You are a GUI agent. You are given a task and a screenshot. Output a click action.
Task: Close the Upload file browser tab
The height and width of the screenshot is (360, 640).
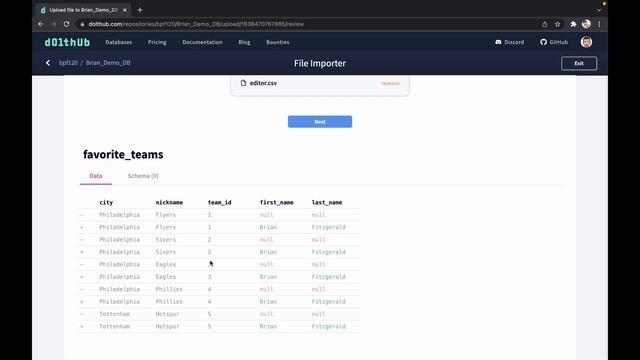click(x=124, y=10)
